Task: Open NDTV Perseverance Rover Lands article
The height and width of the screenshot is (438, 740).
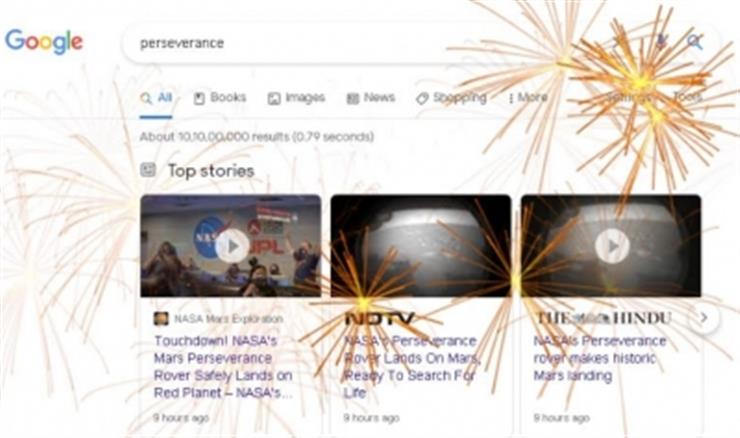Action: [412, 367]
